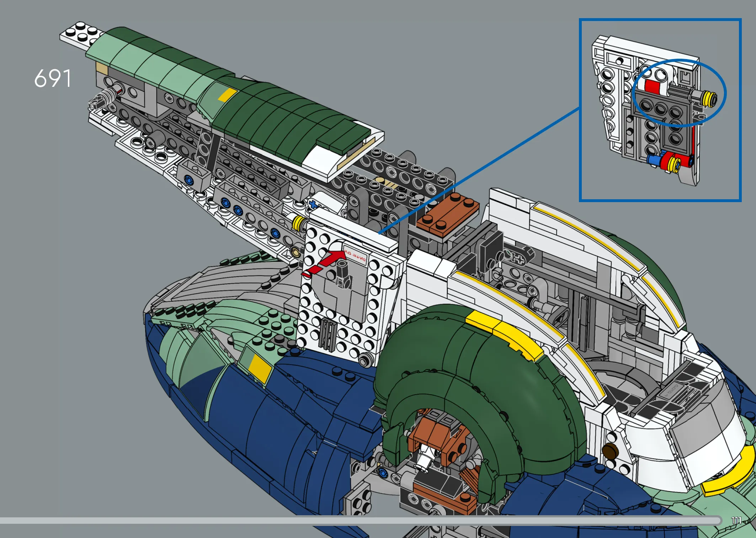Click the page progress bar at bottom
756x538 pixels.
pos(361,521)
